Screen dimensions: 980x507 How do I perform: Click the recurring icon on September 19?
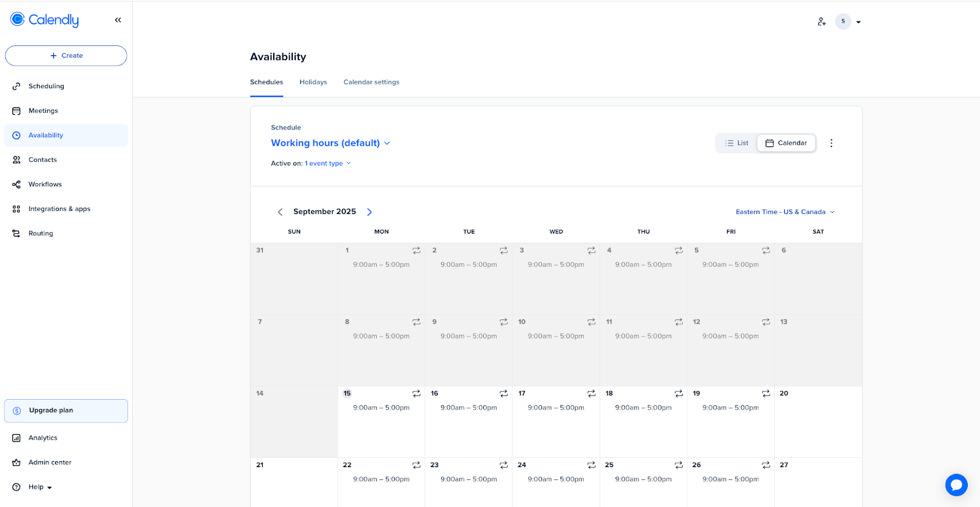coord(766,394)
